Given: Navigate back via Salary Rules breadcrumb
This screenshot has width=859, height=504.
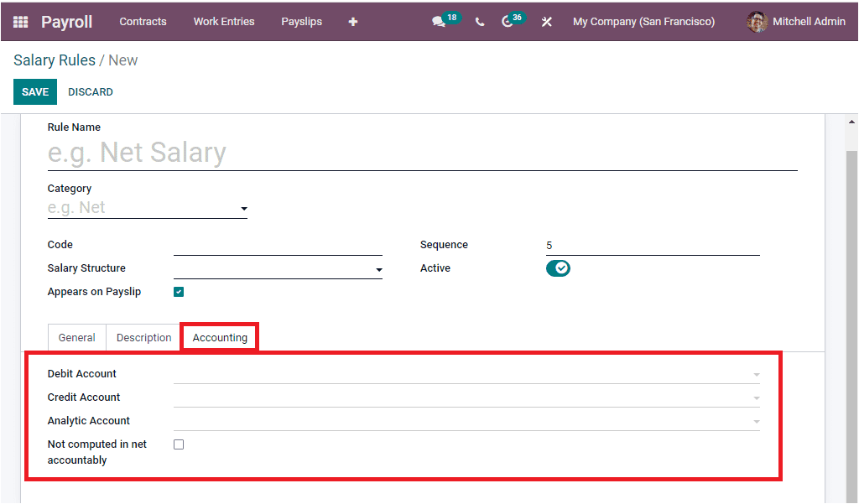Looking at the screenshot, I should point(54,60).
